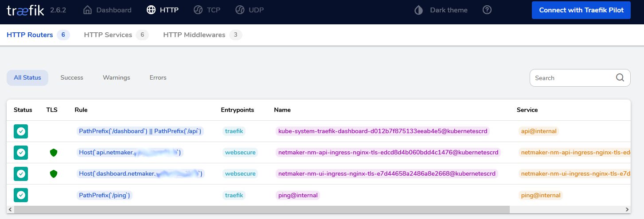The height and width of the screenshot is (219, 644).
Task: Click success status icon for traefik-dashboard router
Action: coord(21,131)
